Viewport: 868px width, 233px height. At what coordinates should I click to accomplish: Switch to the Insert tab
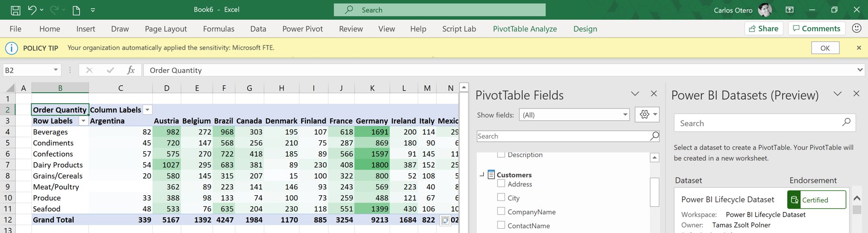(85, 29)
